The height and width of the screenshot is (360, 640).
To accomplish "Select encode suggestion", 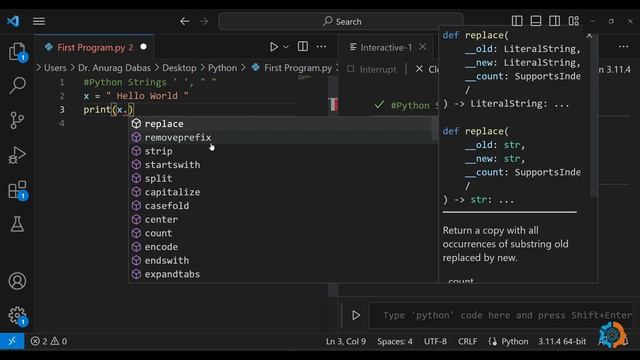I will point(282,247).
